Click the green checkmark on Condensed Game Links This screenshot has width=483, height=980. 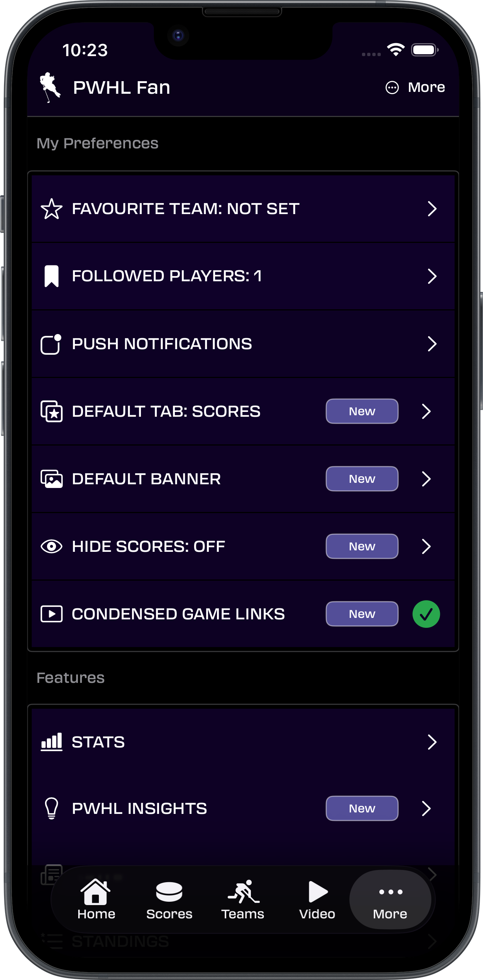pos(427,613)
